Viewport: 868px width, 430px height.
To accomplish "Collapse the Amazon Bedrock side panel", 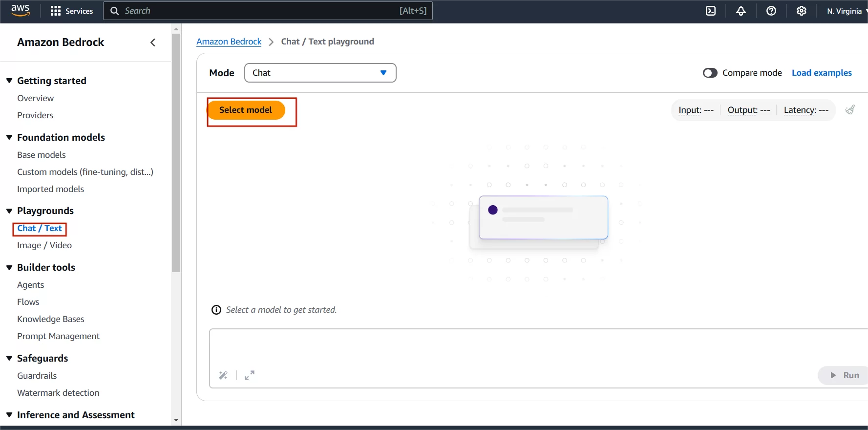I will [153, 43].
